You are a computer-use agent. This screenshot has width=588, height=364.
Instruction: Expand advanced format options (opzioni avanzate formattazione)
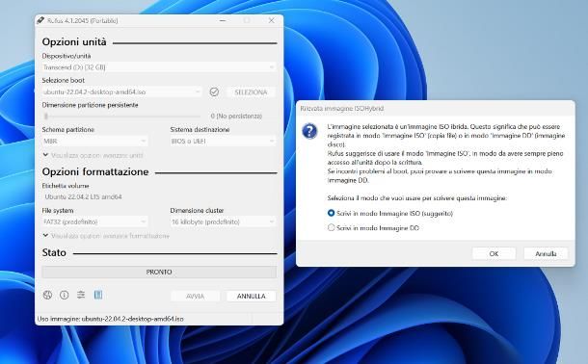tap(106, 236)
